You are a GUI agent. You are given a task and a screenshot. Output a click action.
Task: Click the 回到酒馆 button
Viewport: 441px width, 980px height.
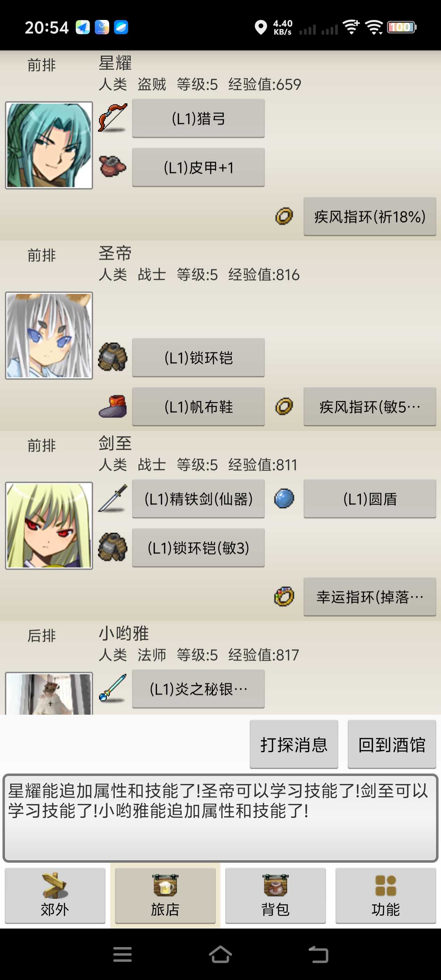[x=392, y=744]
